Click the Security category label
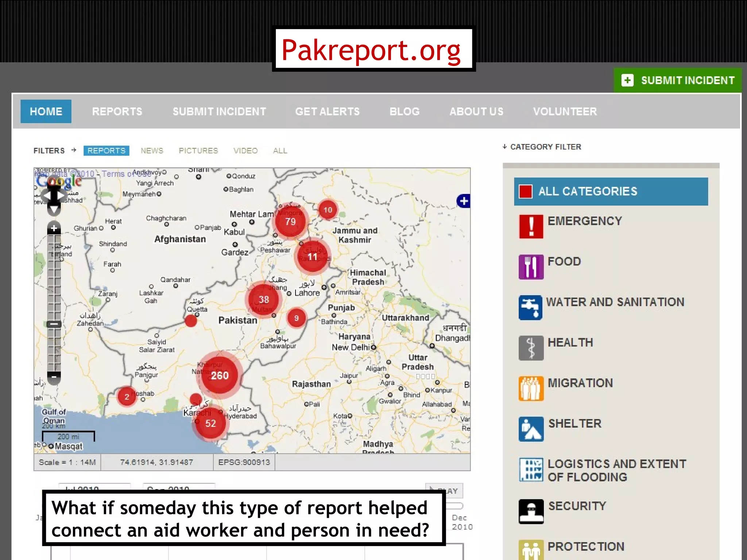 [577, 506]
